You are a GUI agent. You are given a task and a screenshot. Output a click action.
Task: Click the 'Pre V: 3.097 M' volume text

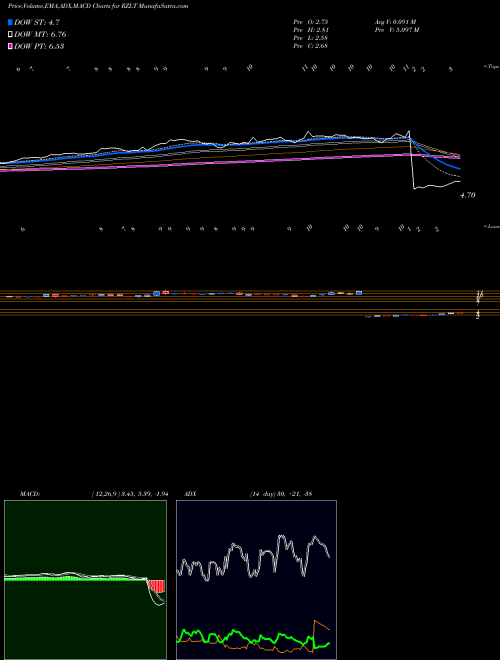pyautogui.click(x=396, y=30)
